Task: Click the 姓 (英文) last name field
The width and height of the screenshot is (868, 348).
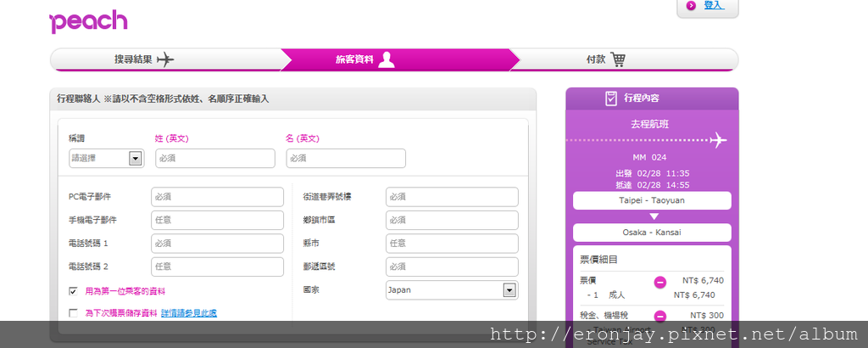Action: point(215,159)
